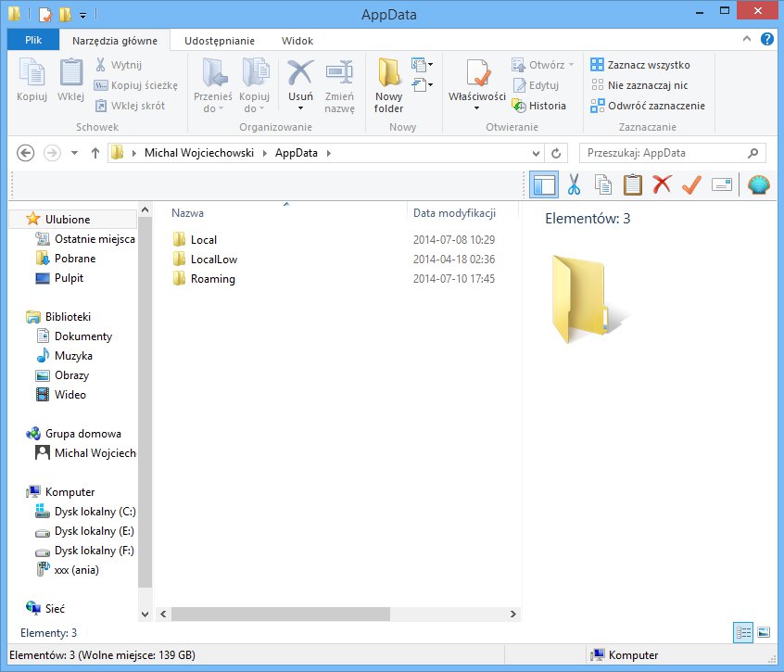Image resolution: width=784 pixels, height=672 pixels.
Task: Click Zaznacz wszystko
Action: (640, 65)
